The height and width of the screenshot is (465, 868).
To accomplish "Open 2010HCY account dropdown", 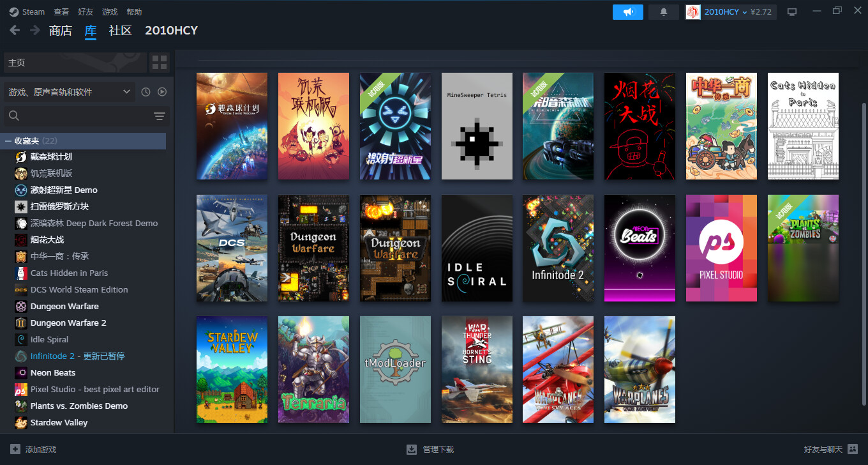I will point(731,12).
